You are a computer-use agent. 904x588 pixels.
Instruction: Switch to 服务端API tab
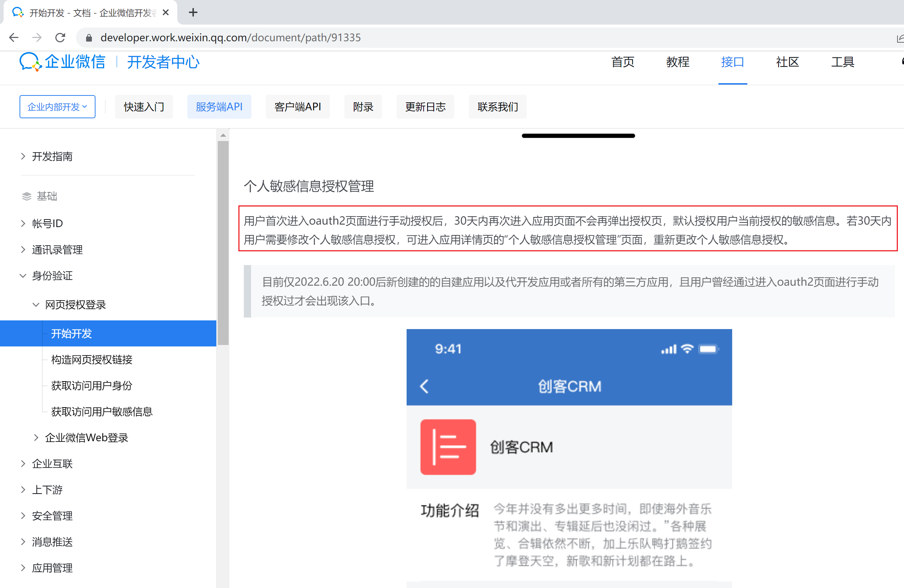[219, 107]
